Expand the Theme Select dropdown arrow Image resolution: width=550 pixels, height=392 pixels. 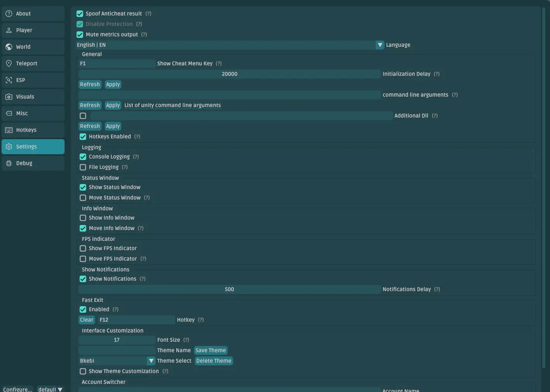151,361
